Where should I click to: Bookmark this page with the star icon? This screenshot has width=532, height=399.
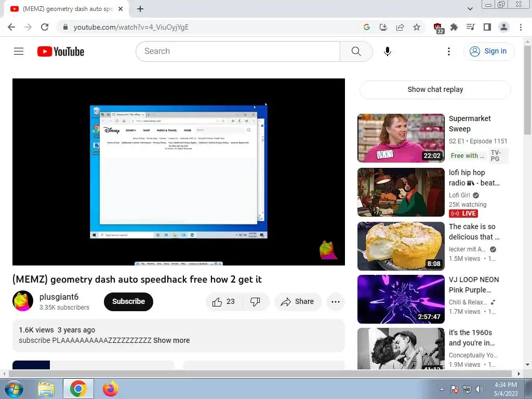(x=417, y=27)
